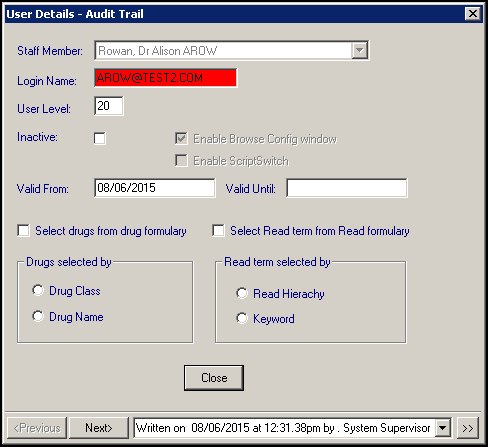Open the Staff Member dropdown arrow
This screenshot has width=488, height=447.
pyautogui.click(x=359, y=51)
